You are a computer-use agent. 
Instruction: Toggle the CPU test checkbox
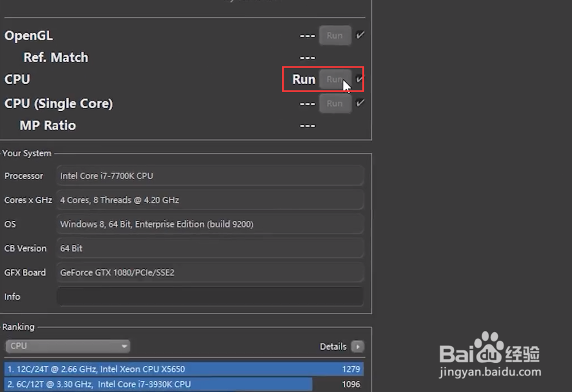tap(360, 79)
